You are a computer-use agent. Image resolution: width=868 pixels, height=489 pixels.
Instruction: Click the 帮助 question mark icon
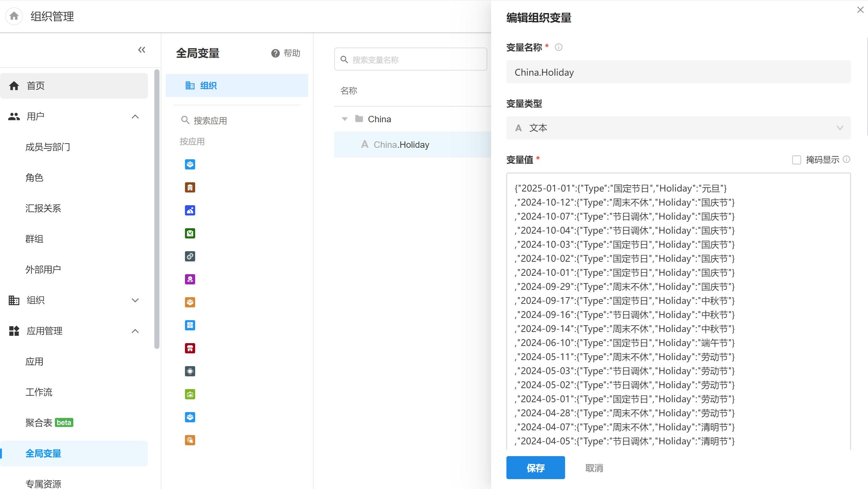(275, 53)
